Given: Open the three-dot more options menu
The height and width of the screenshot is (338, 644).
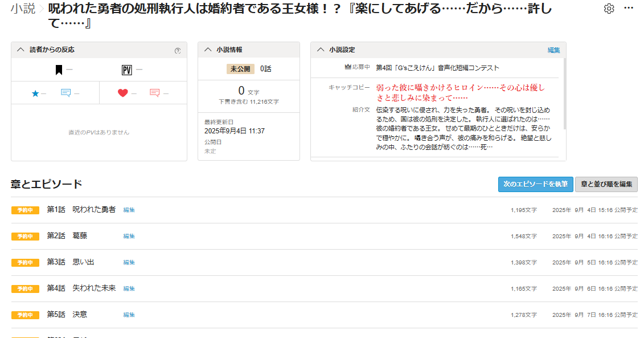Looking at the screenshot, I should click(x=629, y=9).
